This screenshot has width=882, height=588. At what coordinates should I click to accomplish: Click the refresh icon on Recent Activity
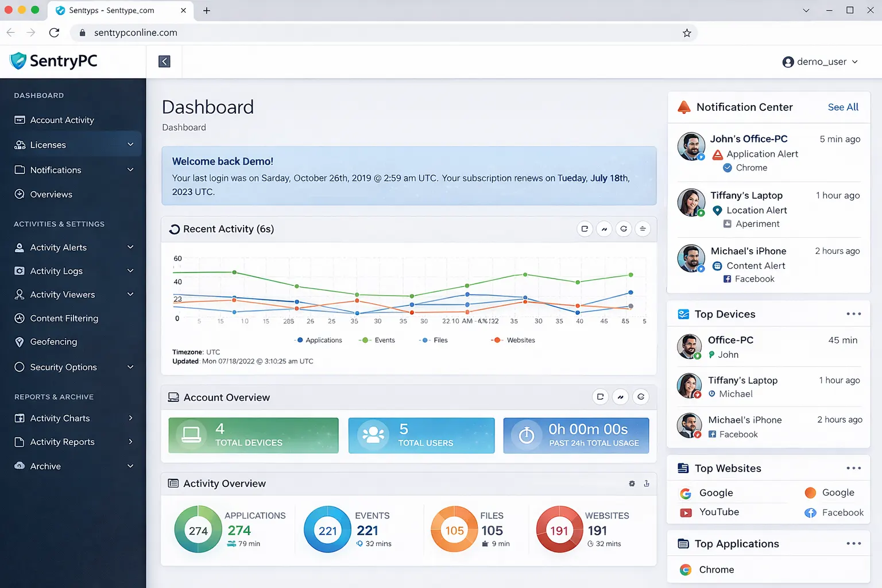(624, 229)
